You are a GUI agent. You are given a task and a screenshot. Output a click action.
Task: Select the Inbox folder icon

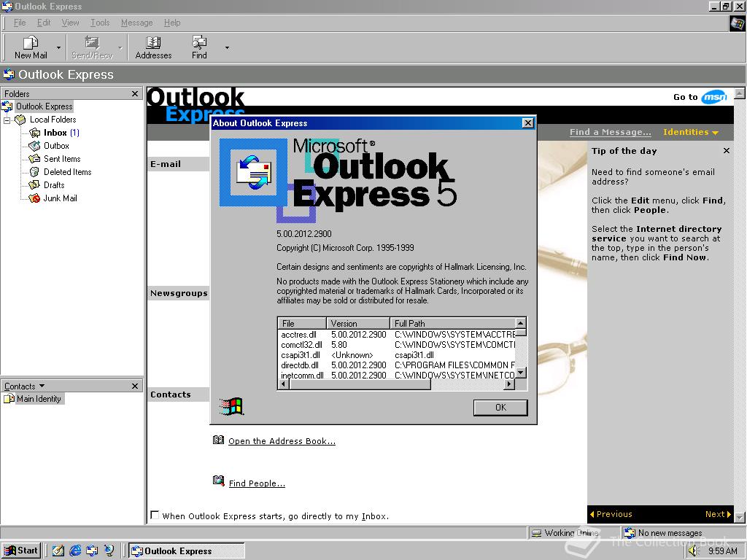tap(34, 133)
